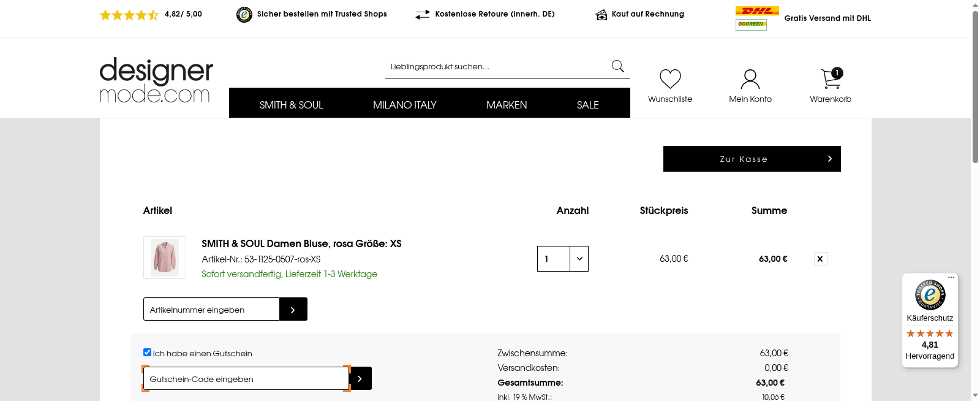This screenshot has height=401, width=980.
Task: Remove the Damen Bluse with the X
Action: pos(820,259)
